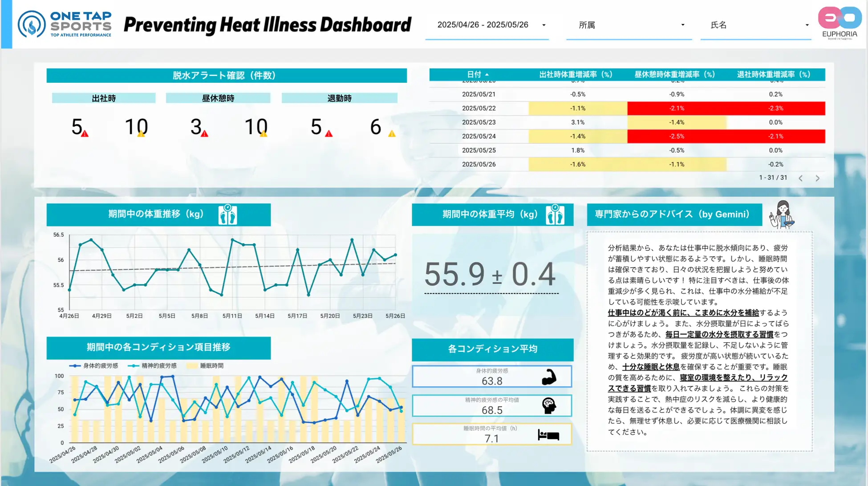Open the date range dropdown
Screen dimensions: 868x486
487,25
